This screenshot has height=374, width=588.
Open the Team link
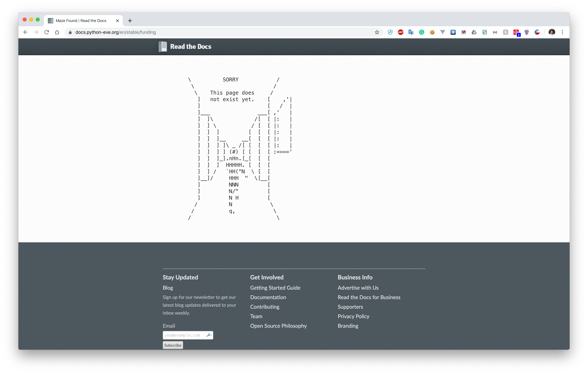point(256,316)
